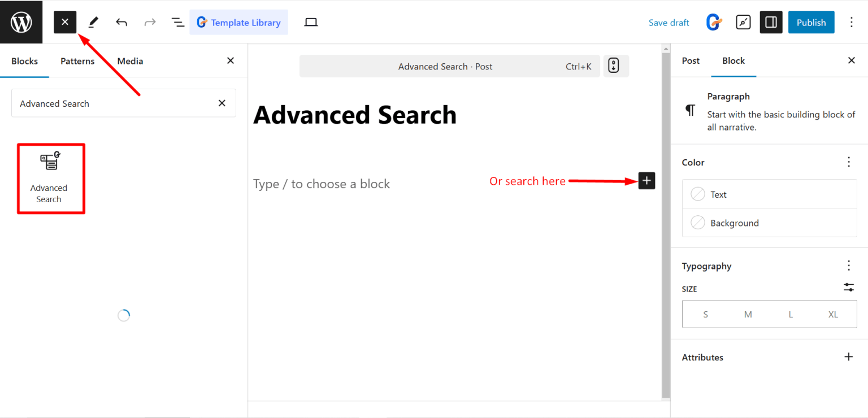This screenshot has height=418, width=868.
Task: Switch to the Patterns tab
Action: (x=77, y=60)
